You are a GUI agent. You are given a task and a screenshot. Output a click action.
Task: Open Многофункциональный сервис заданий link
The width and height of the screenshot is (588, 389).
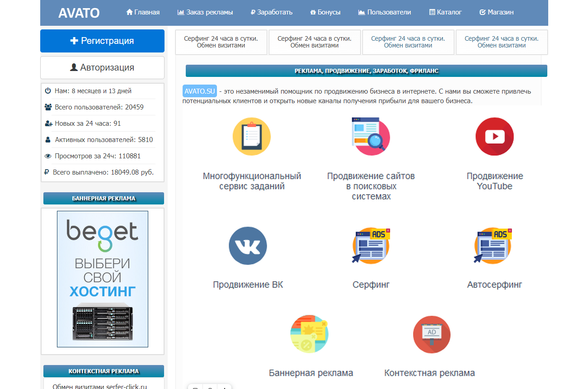point(252,181)
